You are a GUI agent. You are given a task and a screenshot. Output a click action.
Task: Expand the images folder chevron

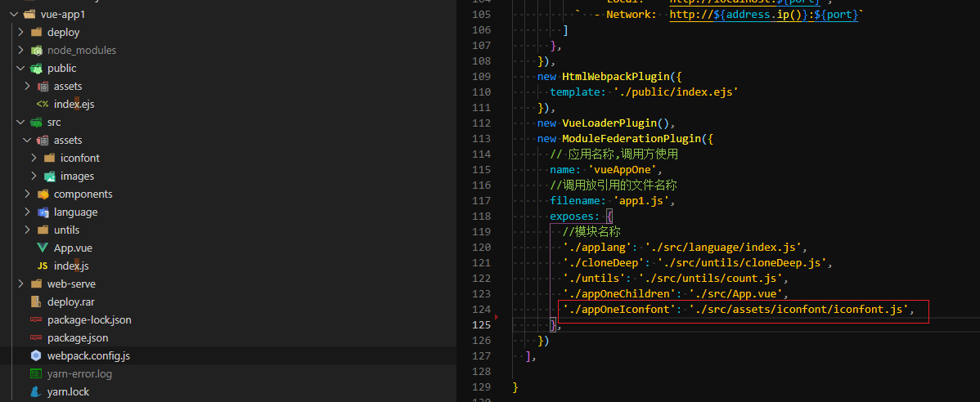pyautogui.click(x=34, y=176)
